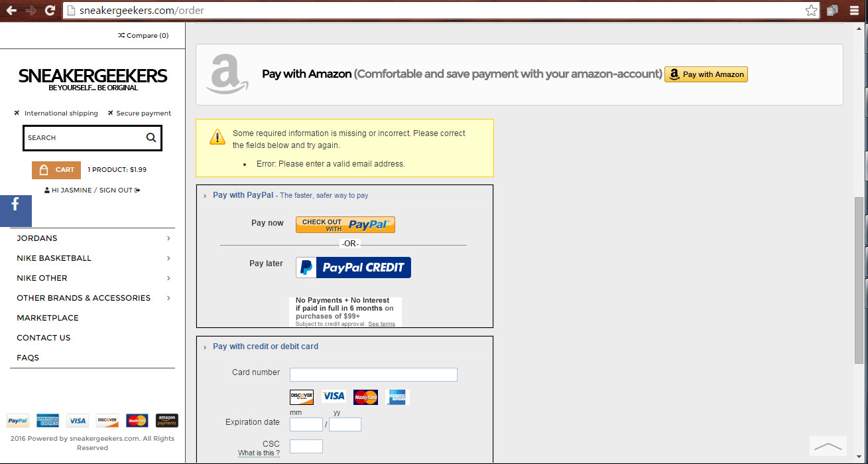Click the Visa card logo under Card number

pos(334,396)
